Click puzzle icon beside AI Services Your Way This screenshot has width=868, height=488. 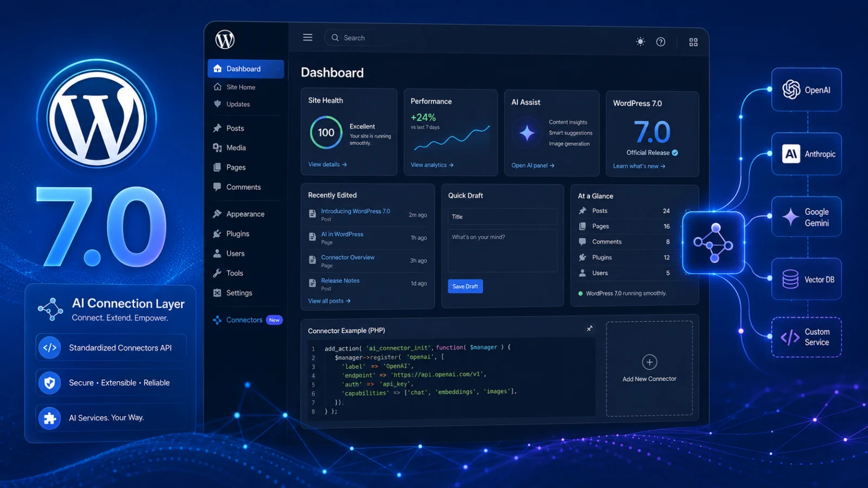[49, 418]
